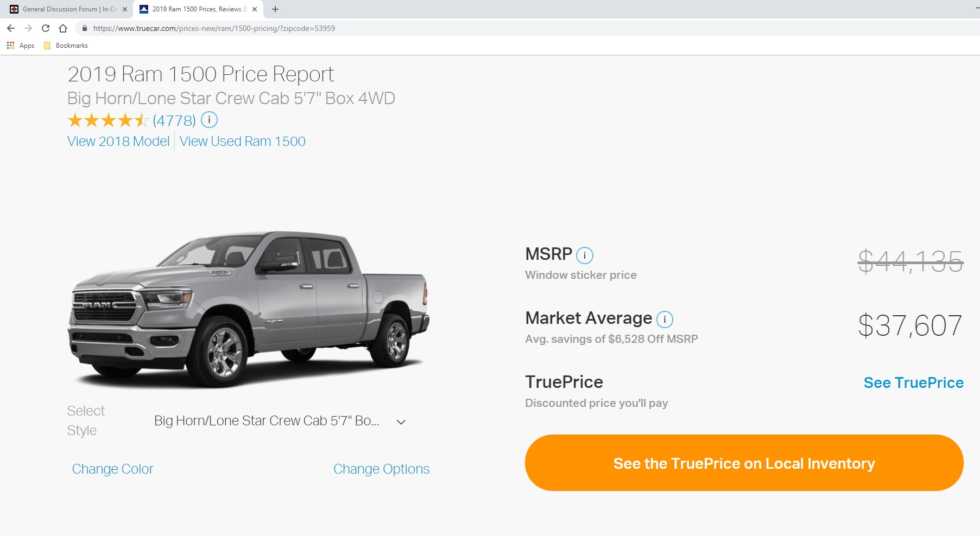The height and width of the screenshot is (536, 980).
Task: Go to browser home page
Action: coord(63,28)
